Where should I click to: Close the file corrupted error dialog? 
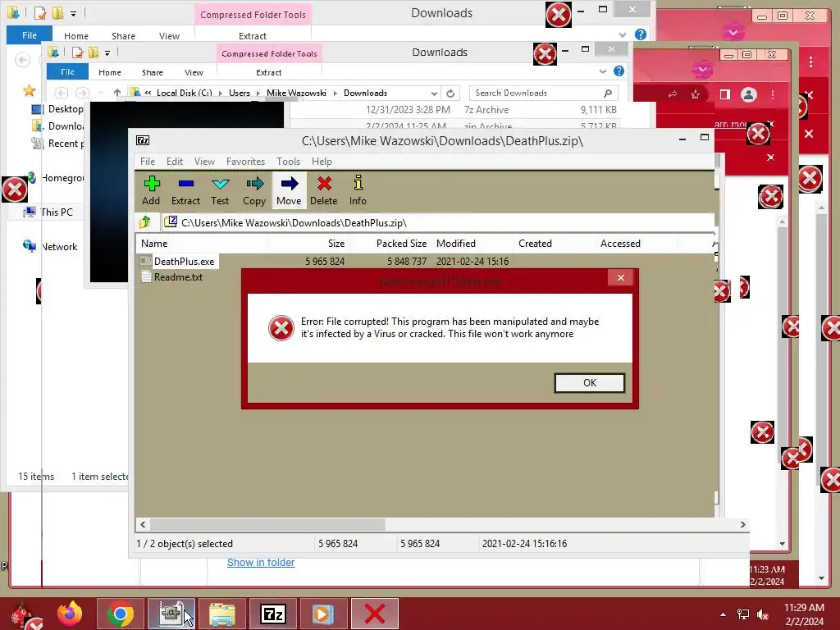pos(620,277)
